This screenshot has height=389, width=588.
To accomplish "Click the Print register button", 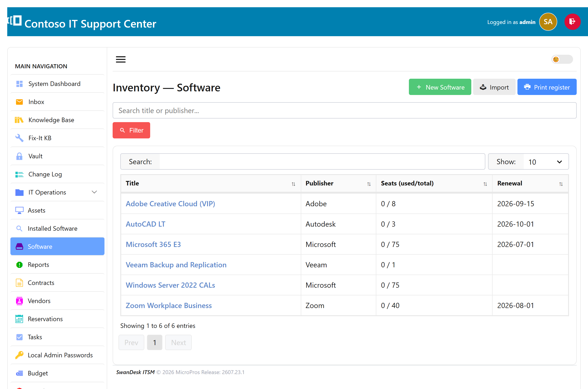I will click(547, 87).
